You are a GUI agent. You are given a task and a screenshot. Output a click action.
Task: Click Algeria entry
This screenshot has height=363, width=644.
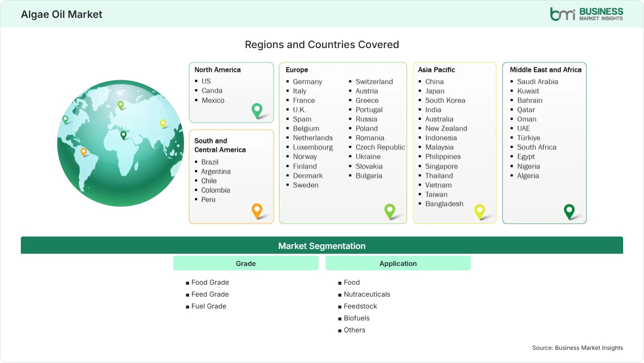[x=528, y=176]
